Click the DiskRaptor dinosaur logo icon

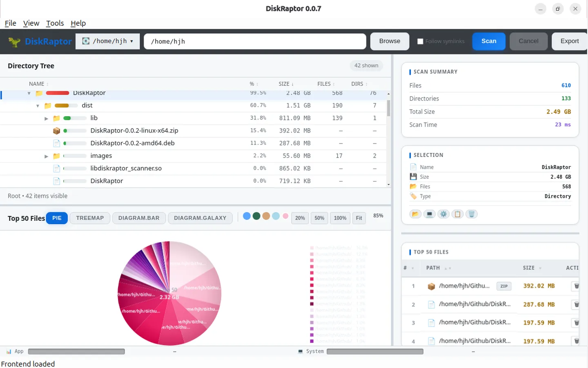pos(14,42)
